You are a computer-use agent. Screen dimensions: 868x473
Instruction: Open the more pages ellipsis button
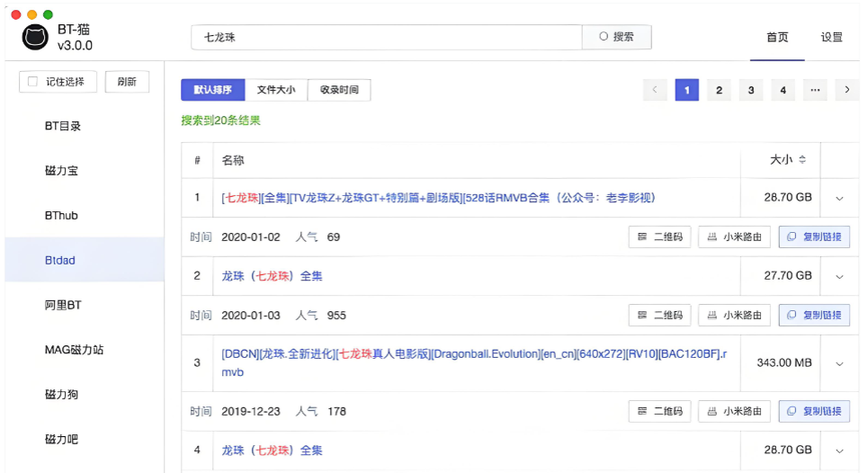[815, 90]
